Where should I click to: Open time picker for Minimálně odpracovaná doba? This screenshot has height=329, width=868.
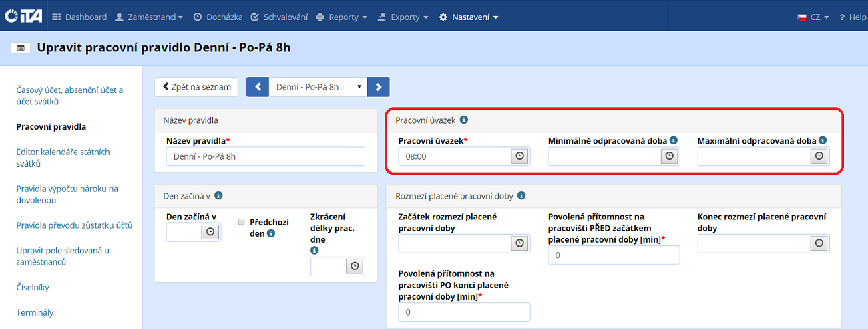(x=669, y=156)
